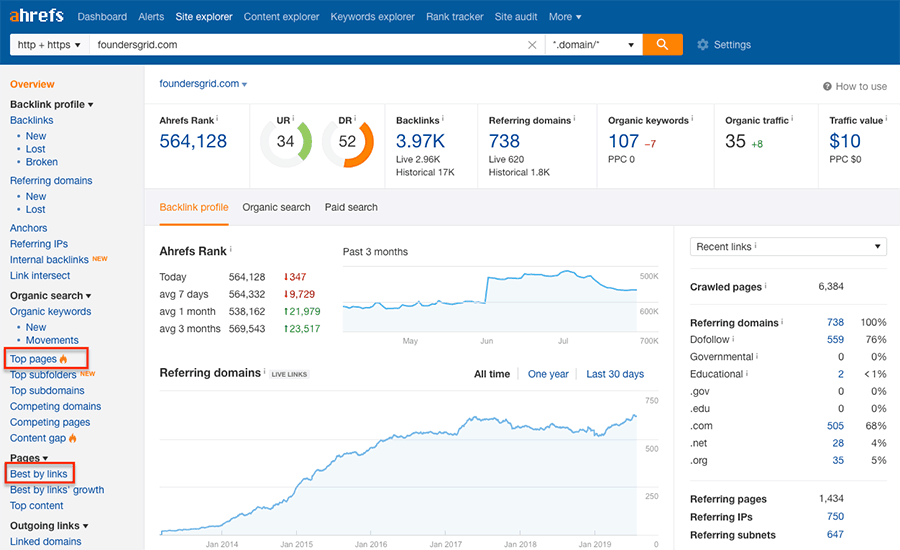Click the info icon beside Crawled pages

coord(766,285)
